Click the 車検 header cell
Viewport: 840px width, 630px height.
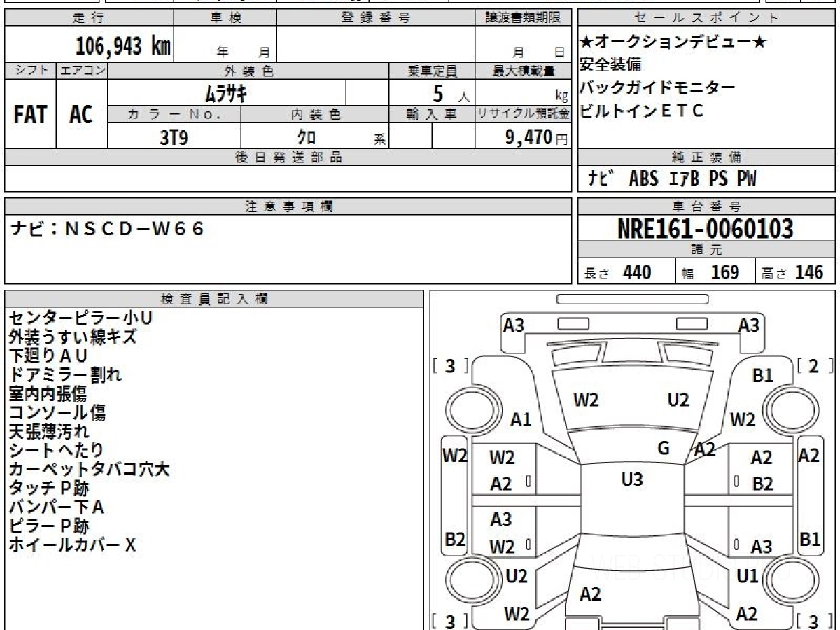pos(225,18)
